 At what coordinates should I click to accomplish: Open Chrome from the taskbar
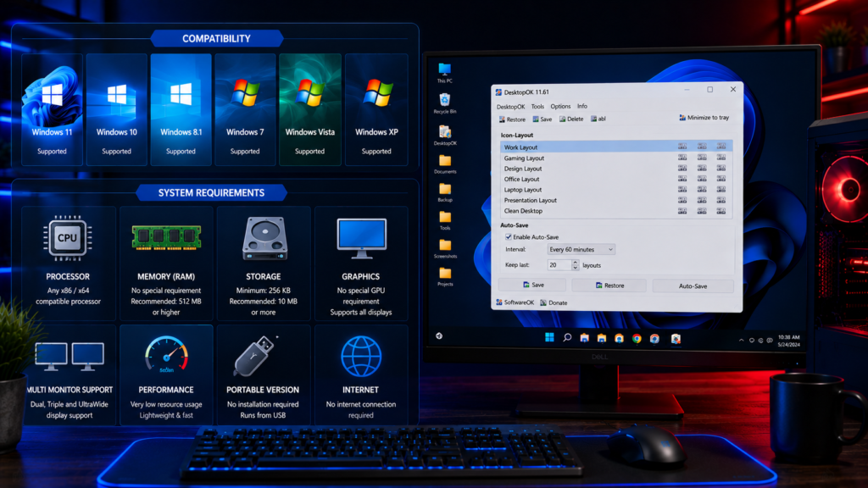637,339
